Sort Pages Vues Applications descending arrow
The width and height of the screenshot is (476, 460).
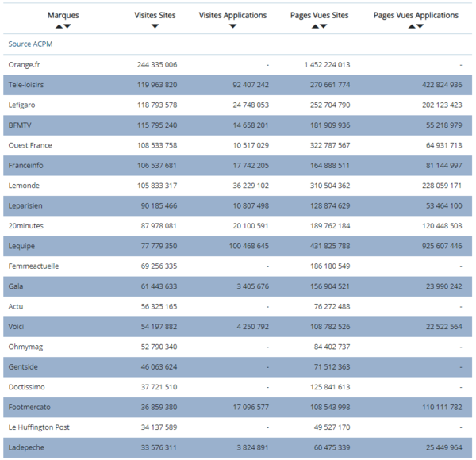[420, 26]
